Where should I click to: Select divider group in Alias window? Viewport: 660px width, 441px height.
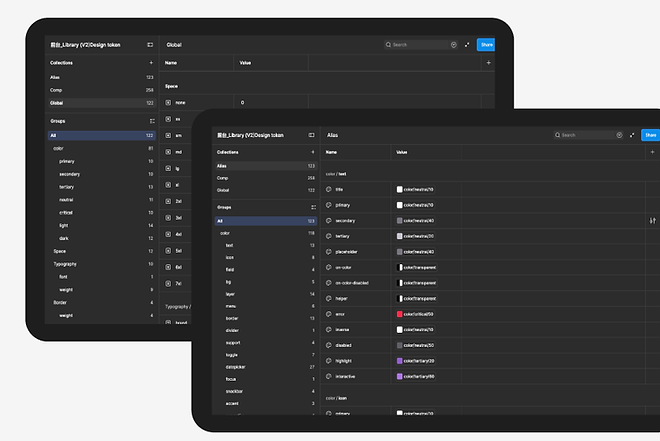pos(266,330)
